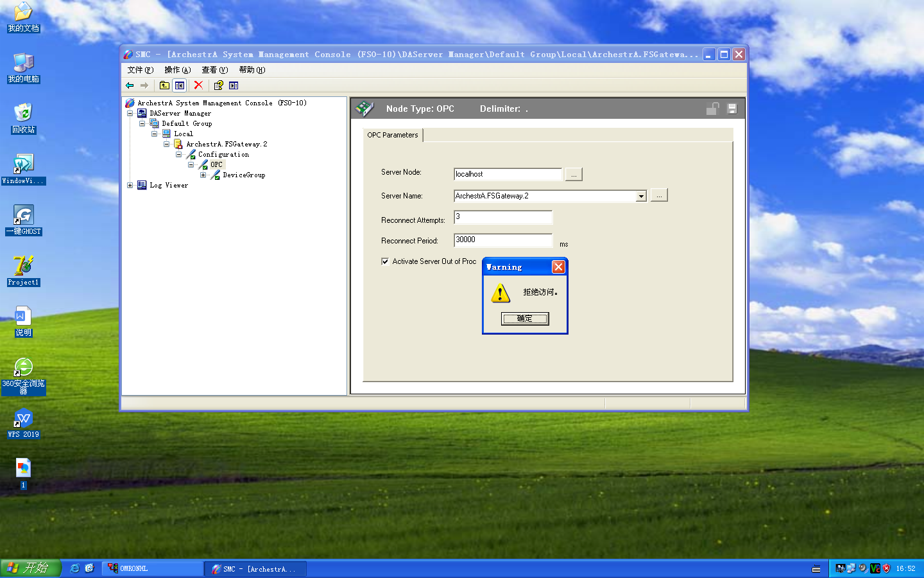Collapse the Configuration tree node
This screenshot has width=924, height=578.
179,154
